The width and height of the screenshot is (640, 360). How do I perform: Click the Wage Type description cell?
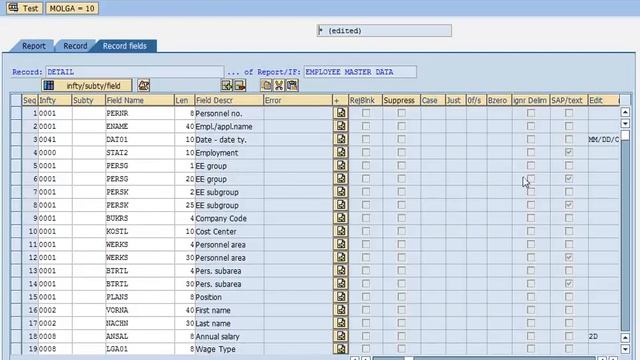[229, 349]
